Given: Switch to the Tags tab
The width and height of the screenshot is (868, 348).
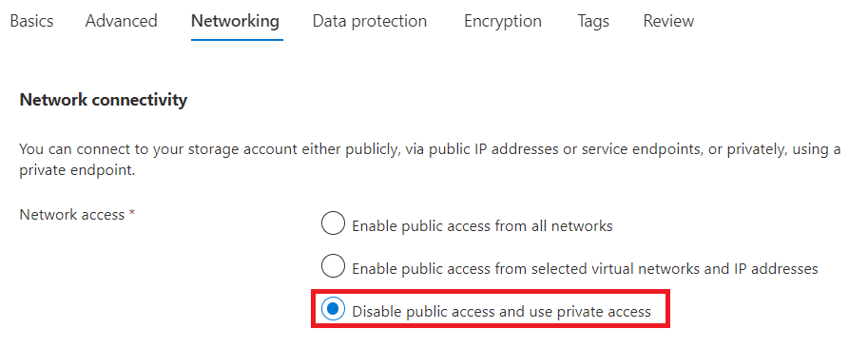Looking at the screenshot, I should pyautogui.click(x=593, y=21).
